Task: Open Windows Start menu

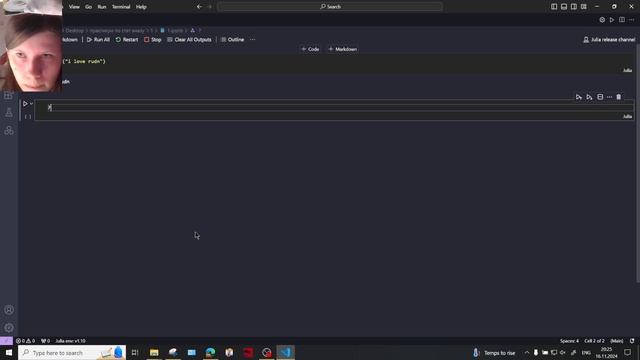Action: pyautogui.click(x=9, y=352)
